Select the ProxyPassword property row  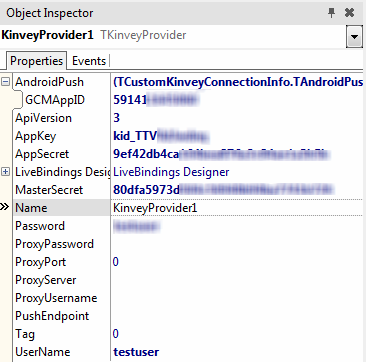pyautogui.click(x=54, y=244)
